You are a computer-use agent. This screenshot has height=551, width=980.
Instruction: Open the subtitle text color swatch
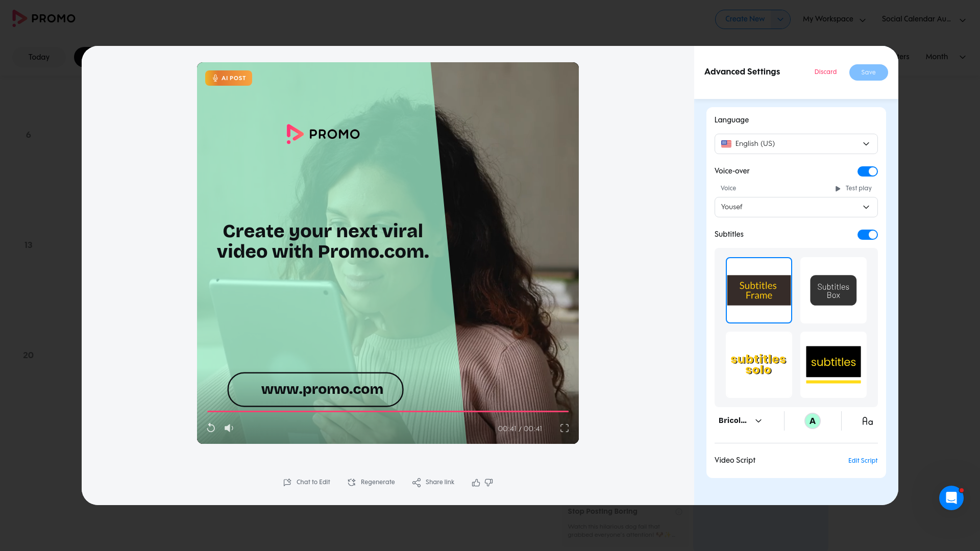[x=812, y=421]
